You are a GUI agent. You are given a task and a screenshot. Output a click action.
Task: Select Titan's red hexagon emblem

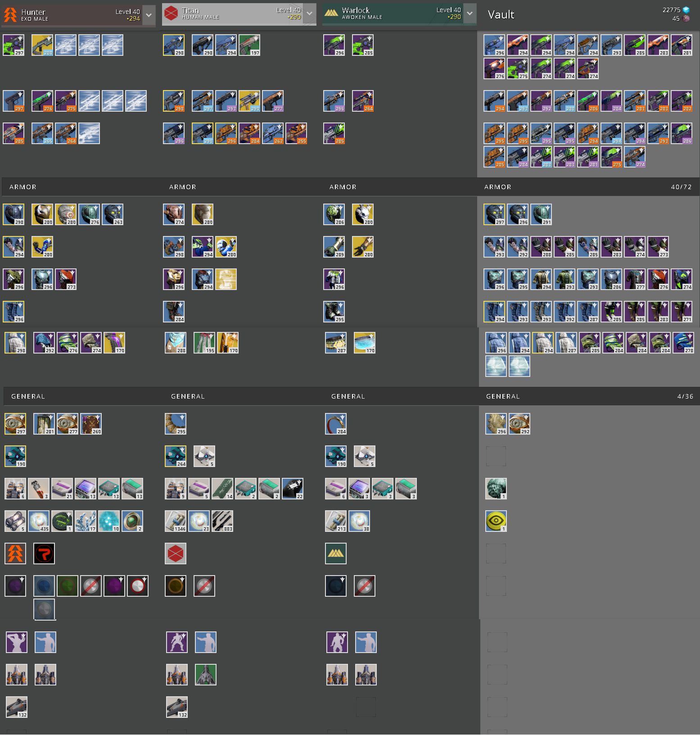pos(176,554)
